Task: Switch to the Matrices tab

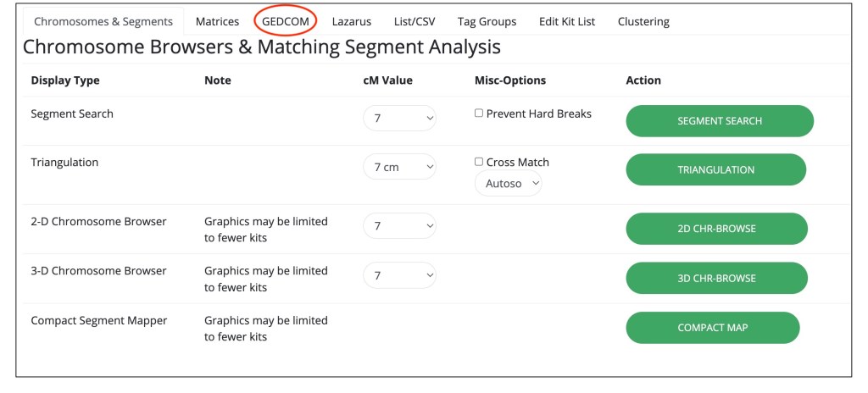Action: [x=217, y=21]
